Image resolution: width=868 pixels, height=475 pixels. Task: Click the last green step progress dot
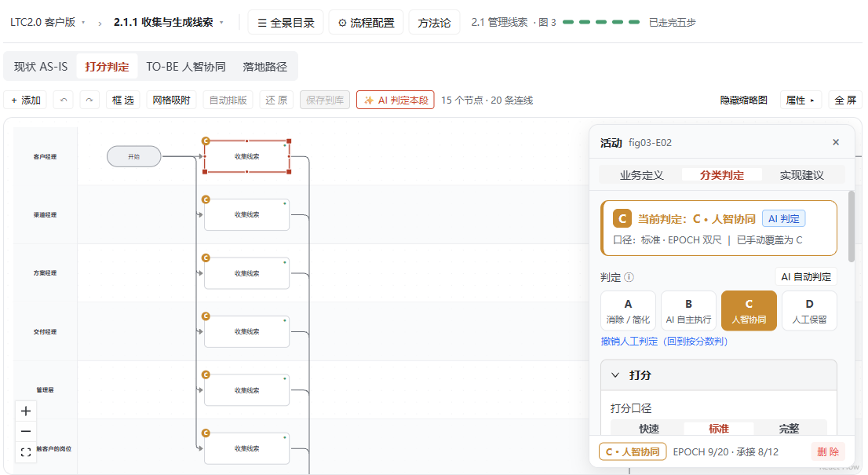(634, 22)
